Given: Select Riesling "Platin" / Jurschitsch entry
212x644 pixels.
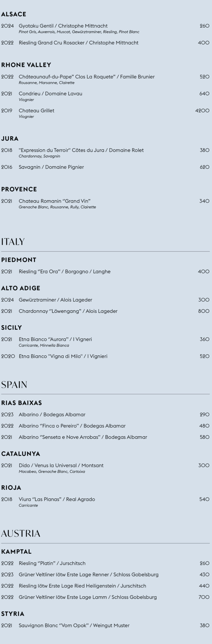Looking at the screenshot, I should pos(52,563).
